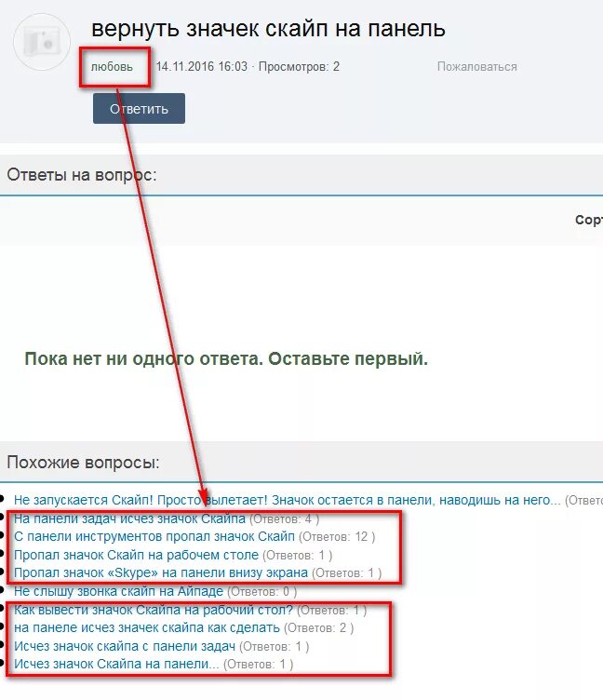This screenshot has width=603, height=700.
Task: Open 'Исчез значок скайпа с панели задач'
Action: [125, 646]
